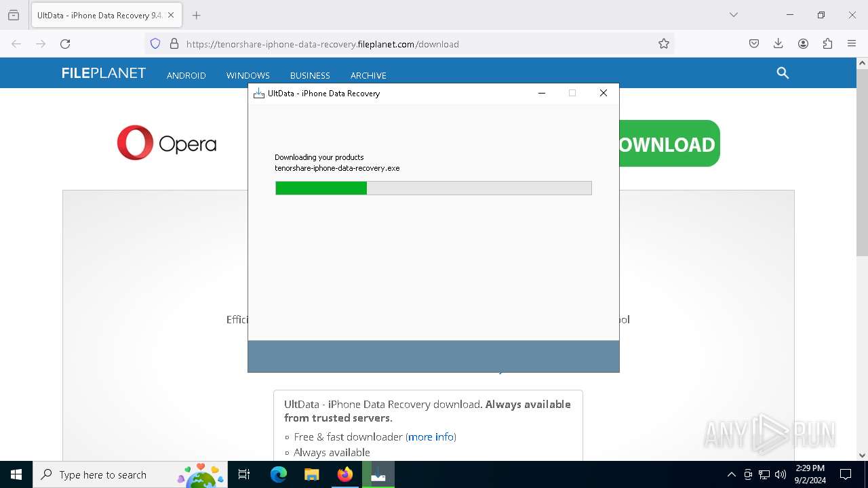Image resolution: width=868 pixels, height=488 pixels.
Task: Minimize the UltData downloader dialog
Action: (x=542, y=94)
